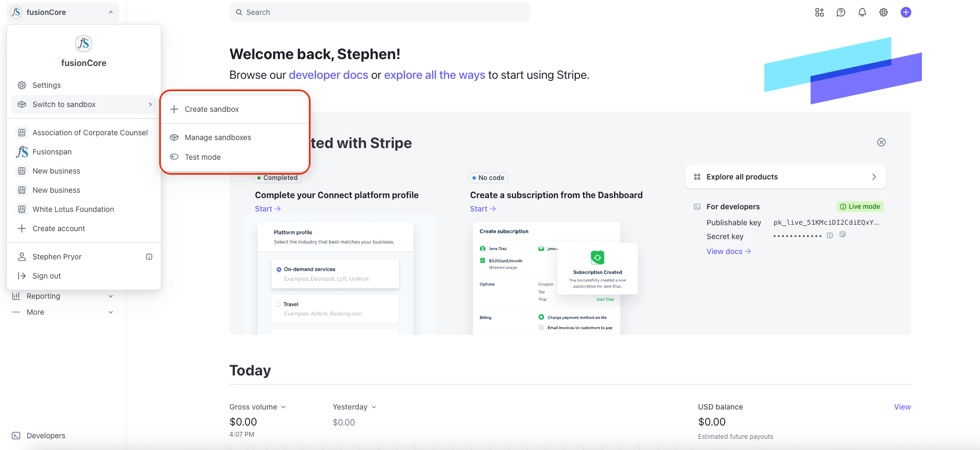Select the second New business account

pyautogui.click(x=84, y=190)
